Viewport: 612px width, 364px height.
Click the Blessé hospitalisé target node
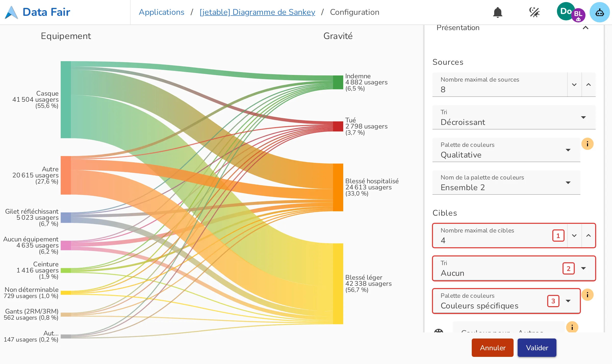click(338, 187)
